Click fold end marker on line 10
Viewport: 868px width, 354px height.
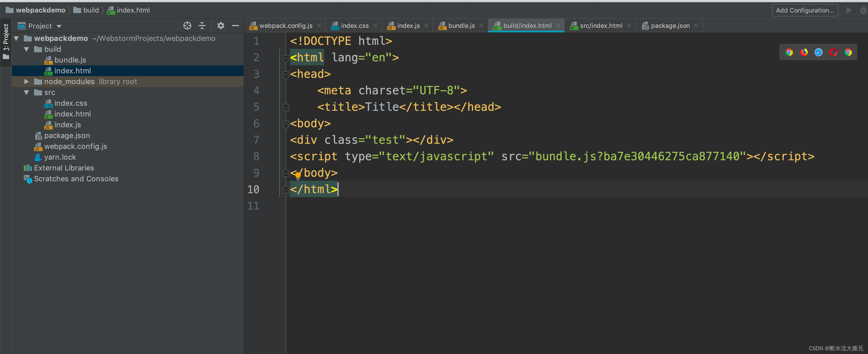point(286,190)
